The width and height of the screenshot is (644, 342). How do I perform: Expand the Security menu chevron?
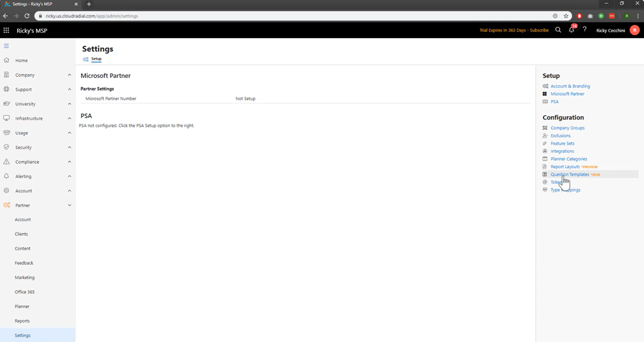[70, 147]
